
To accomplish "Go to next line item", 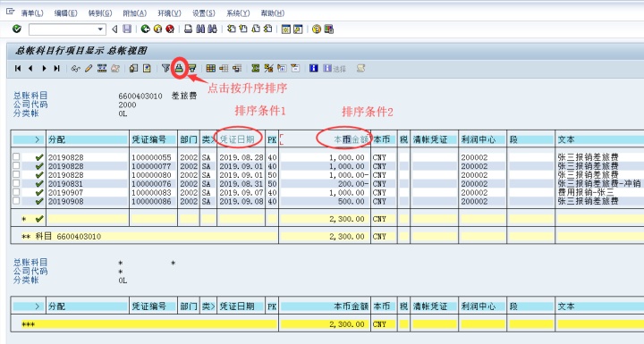I will click(x=44, y=69).
